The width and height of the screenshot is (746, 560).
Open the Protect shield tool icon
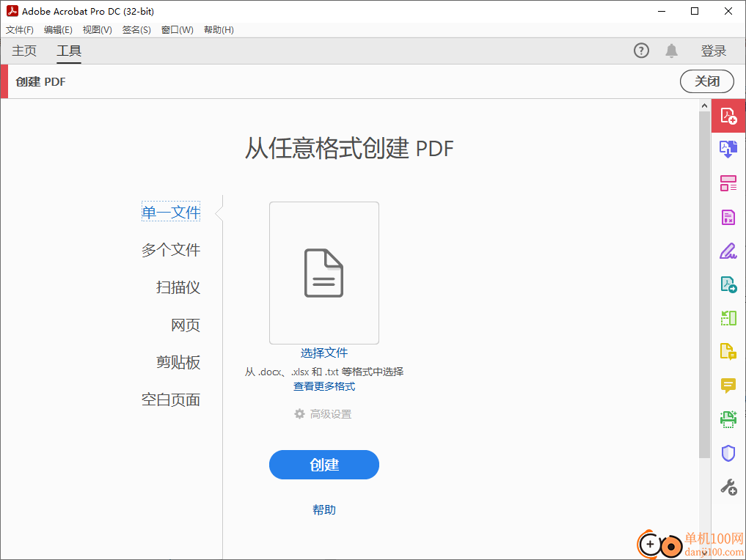728,453
